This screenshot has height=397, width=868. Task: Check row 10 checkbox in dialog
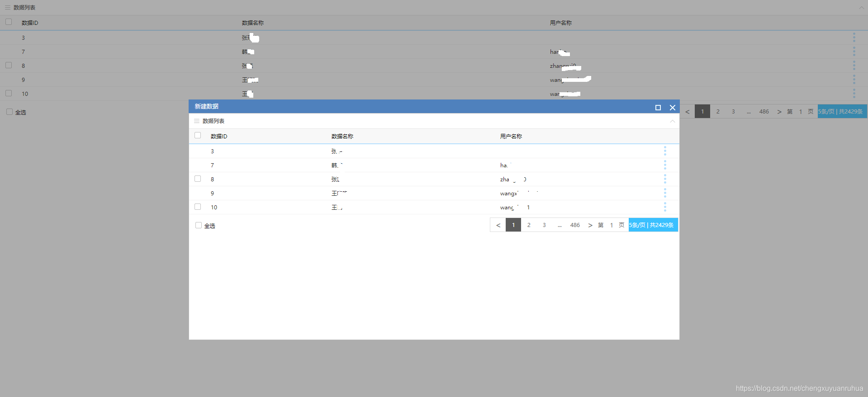[198, 207]
